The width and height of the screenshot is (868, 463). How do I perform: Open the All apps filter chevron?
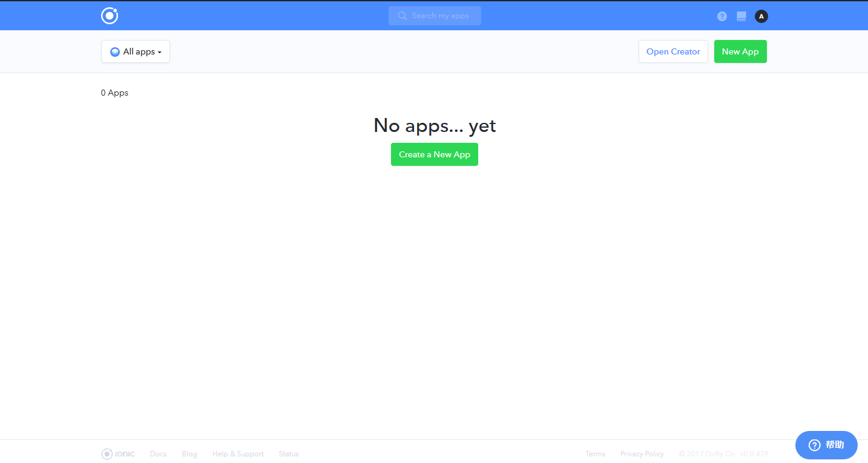click(161, 52)
